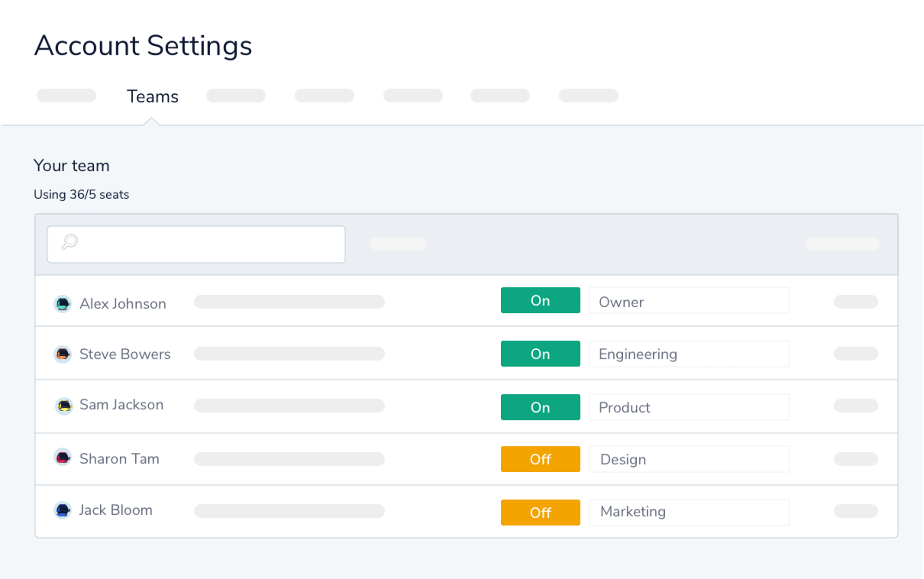924x579 pixels.
Task: Open the Product role dropdown
Action: pos(689,407)
